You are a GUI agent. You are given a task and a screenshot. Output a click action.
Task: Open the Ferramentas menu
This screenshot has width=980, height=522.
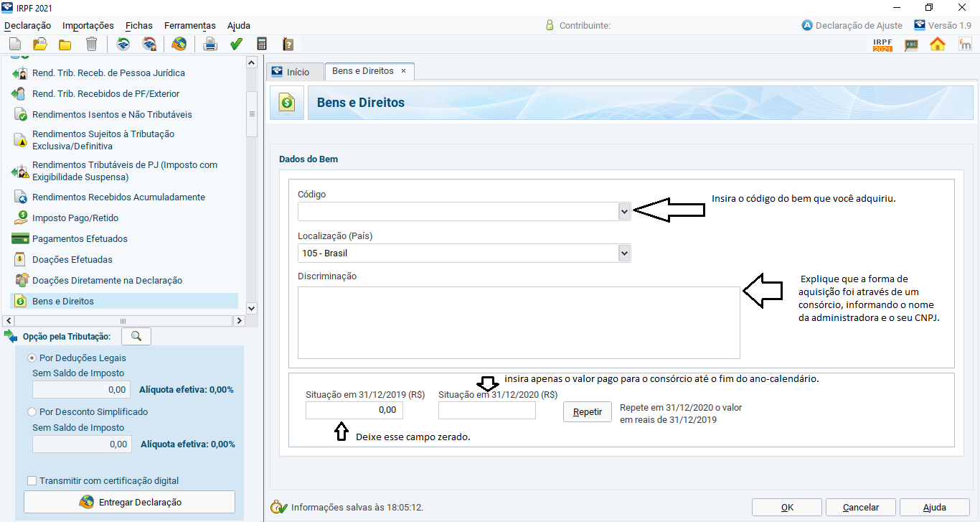pos(190,25)
